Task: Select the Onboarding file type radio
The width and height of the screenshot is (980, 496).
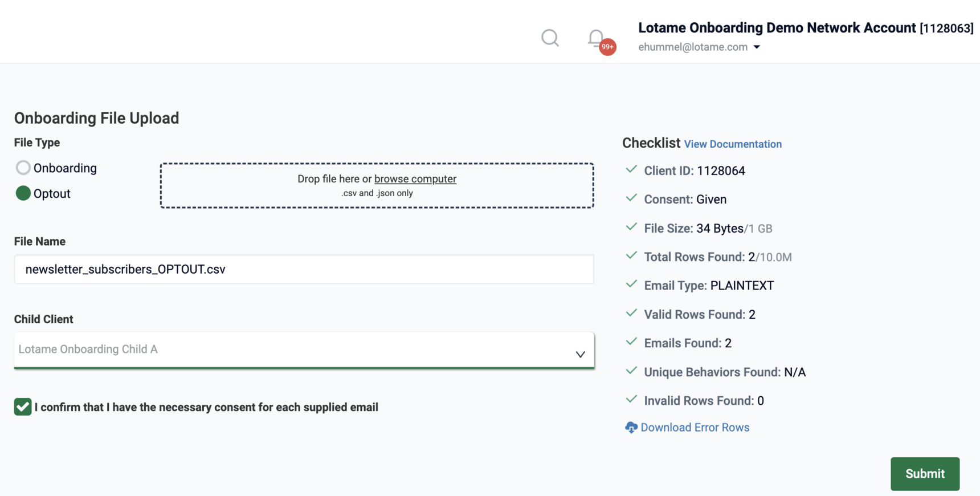Action: (23, 168)
